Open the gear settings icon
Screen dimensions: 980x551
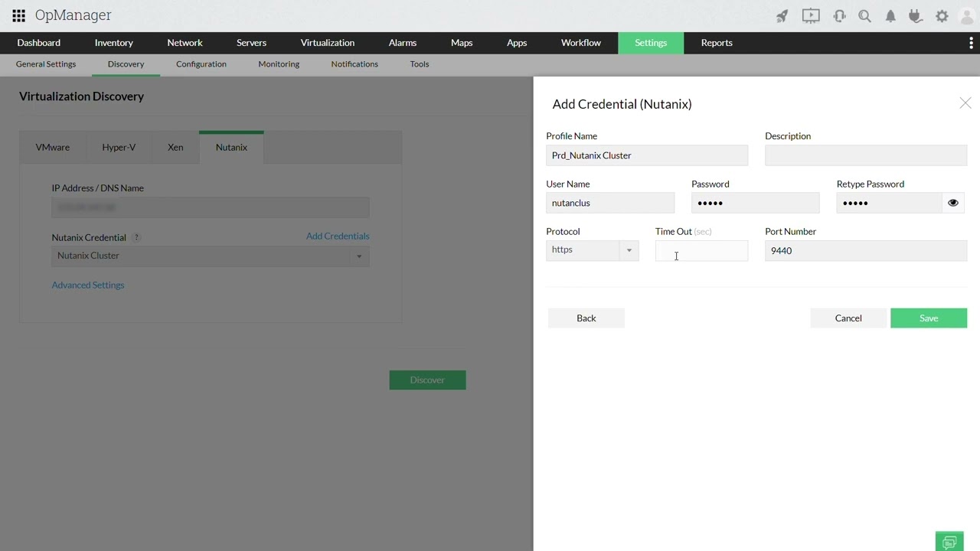click(x=942, y=16)
